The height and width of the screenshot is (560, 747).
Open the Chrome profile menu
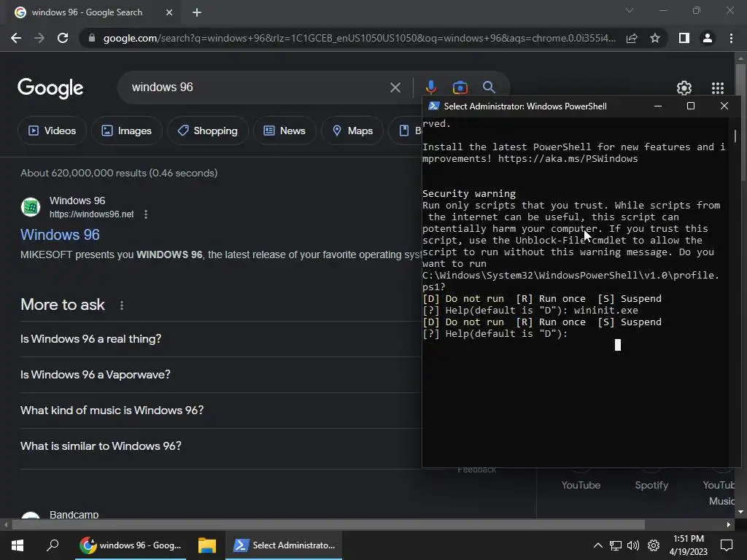pos(708,38)
